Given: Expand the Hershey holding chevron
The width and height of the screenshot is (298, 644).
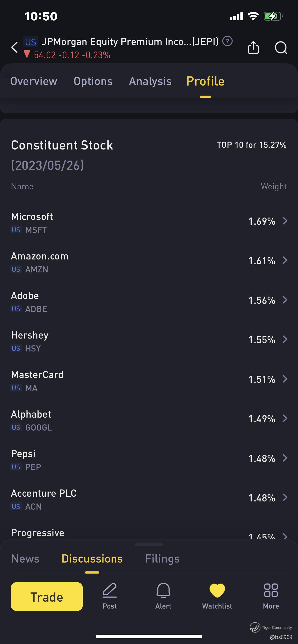Looking at the screenshot, I should 285,339.
